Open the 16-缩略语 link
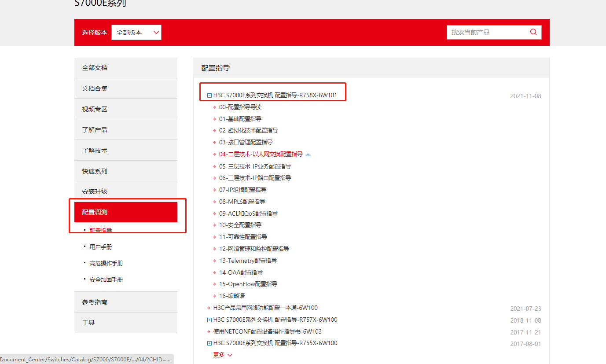 tap(232, 296)
